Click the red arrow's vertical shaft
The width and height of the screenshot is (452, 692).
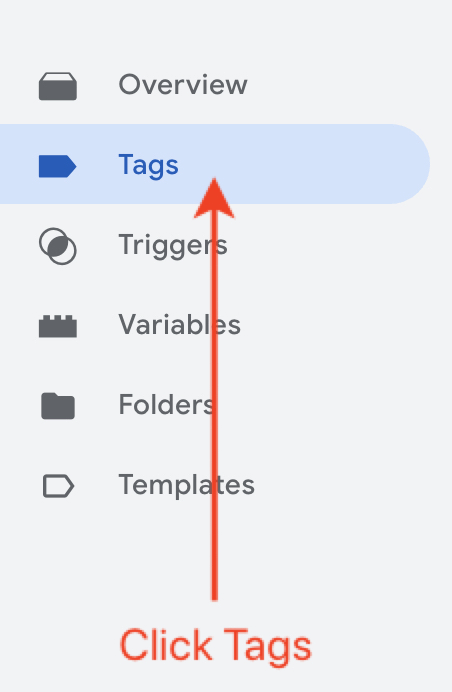coord(215,408)
